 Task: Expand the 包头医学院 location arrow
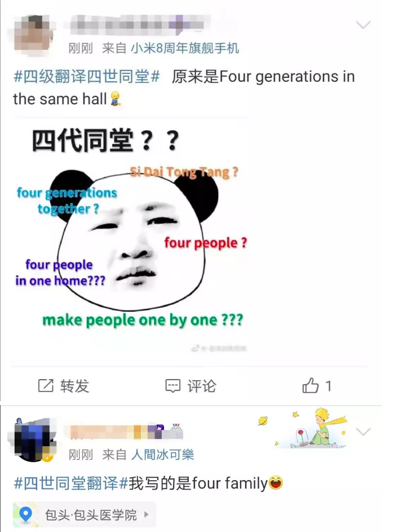click(147, 515)
